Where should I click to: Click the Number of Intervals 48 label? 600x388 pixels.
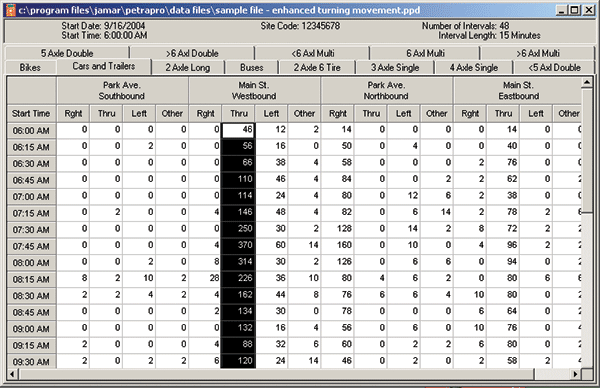click(465, 26)
